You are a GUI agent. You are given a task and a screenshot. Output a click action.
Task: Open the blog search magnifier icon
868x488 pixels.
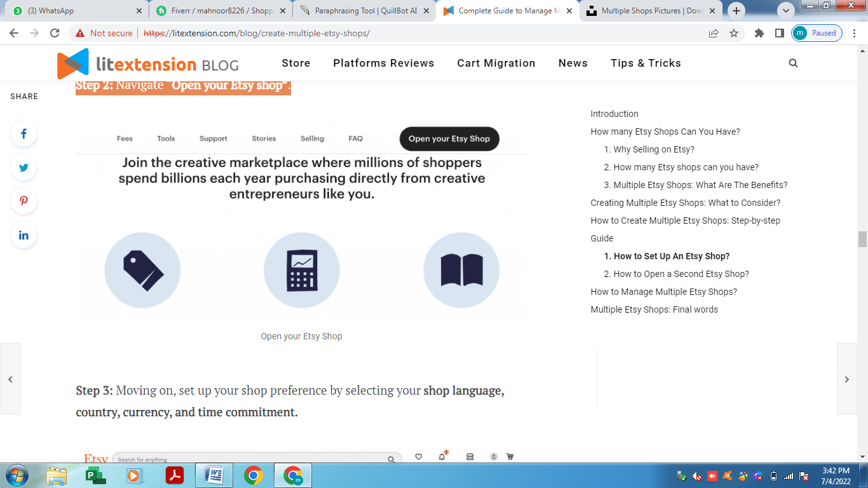(793, 63)
